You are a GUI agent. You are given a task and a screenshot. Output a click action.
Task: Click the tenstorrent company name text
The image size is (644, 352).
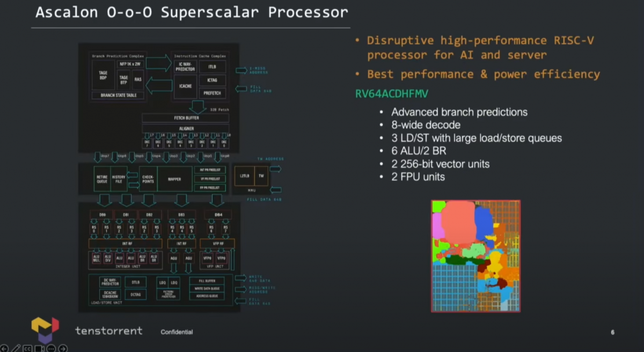pyautogui.click(x=109, y=331)
